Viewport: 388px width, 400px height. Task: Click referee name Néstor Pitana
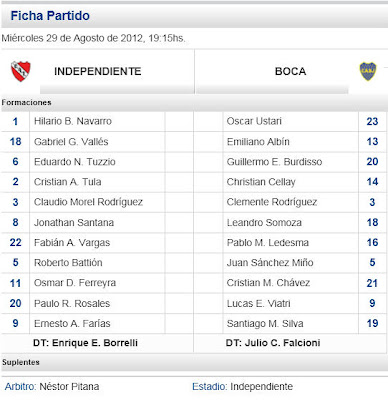coord(69,386)
